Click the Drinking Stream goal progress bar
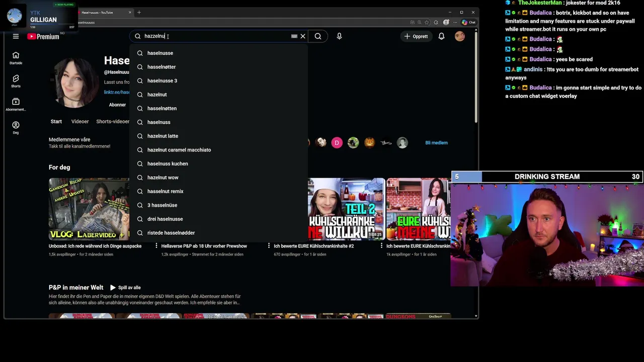644x362 pixels. click(547, 176)
